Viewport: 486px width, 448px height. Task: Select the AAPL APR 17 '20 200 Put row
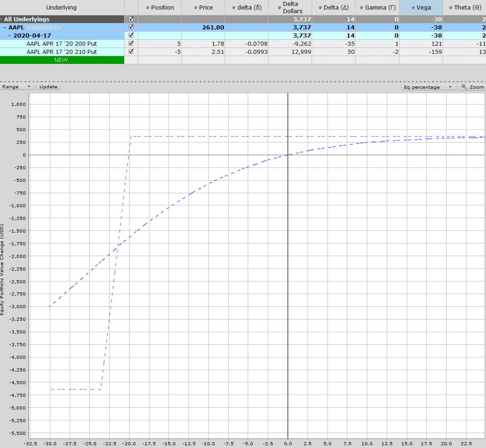[x=62, y=43]
